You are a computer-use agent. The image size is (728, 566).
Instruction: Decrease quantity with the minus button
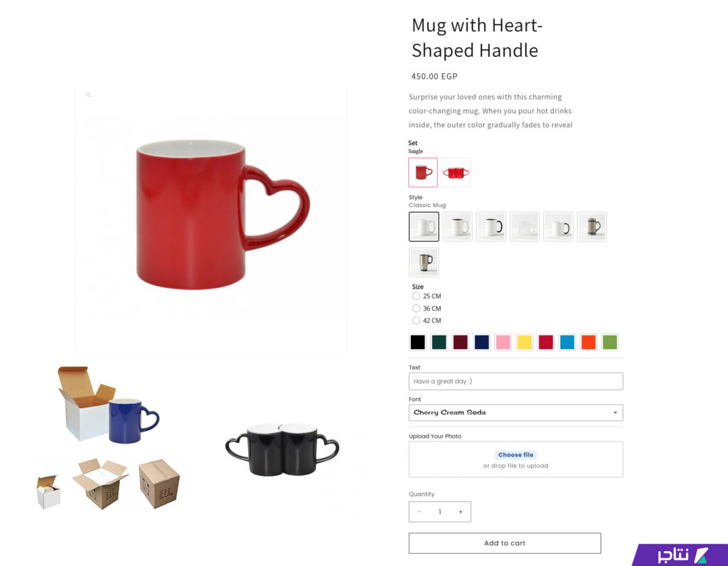(419, 512)
